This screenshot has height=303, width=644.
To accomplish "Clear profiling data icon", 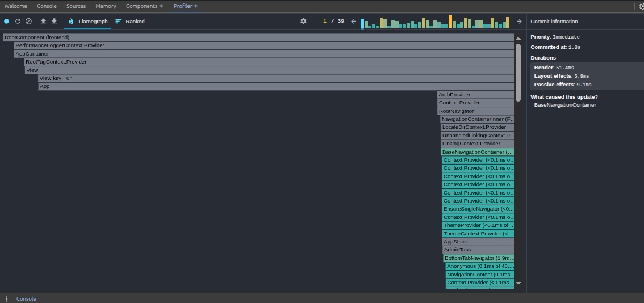I will pyautogui.click(x=28, y=22).
